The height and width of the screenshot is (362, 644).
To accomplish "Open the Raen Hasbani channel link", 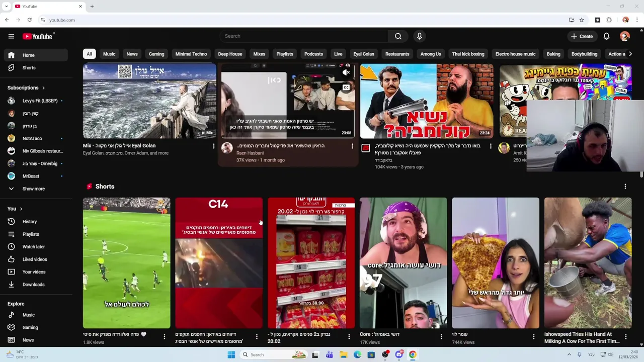I will [249, 153].
